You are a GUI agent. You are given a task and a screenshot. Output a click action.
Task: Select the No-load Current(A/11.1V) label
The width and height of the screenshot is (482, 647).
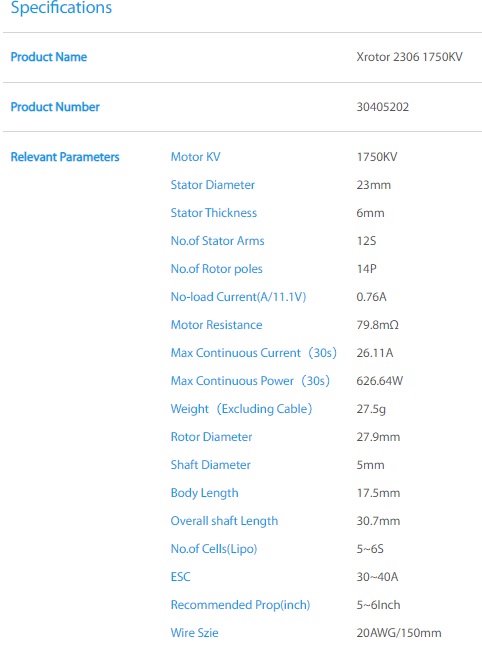[x=239, y=297]
